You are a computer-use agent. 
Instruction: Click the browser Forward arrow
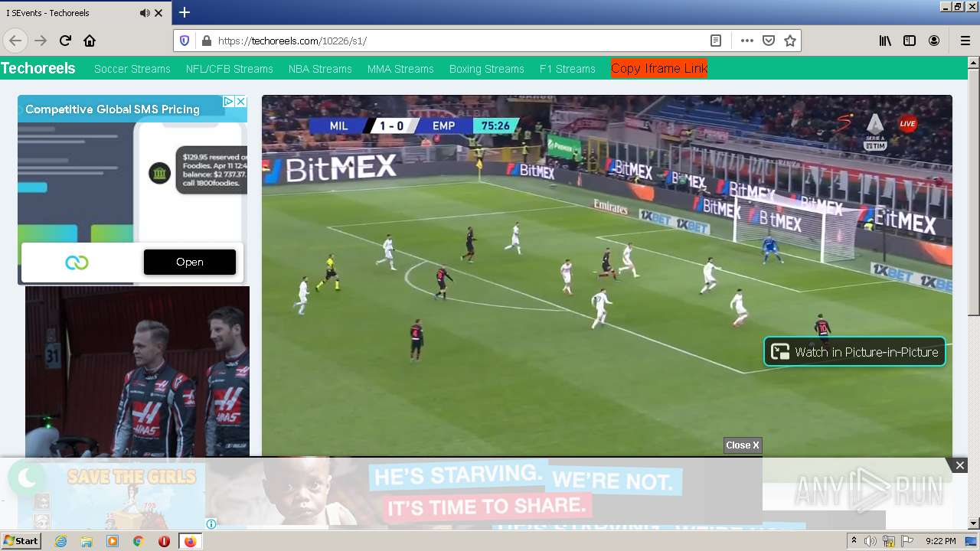pos(41,41)
